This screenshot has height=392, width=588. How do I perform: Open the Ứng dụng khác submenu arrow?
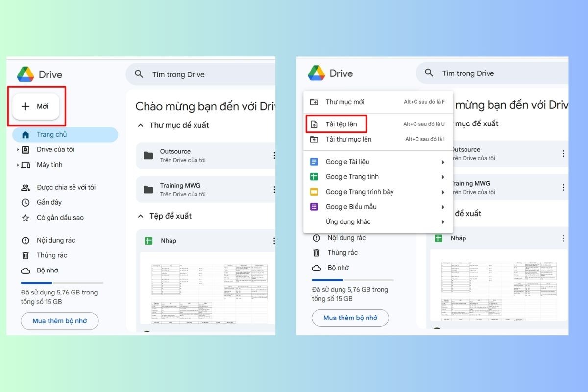tap(443, 222)
